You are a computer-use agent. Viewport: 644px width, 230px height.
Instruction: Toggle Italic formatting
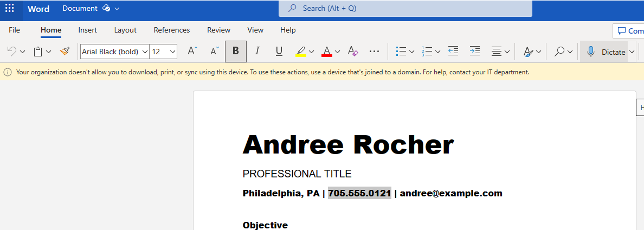(257, 52)
